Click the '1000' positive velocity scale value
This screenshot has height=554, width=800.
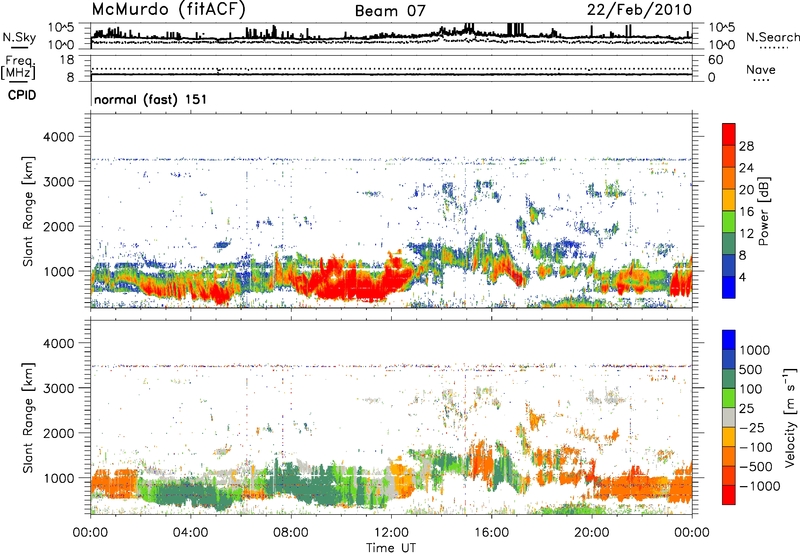pos(755,350)
